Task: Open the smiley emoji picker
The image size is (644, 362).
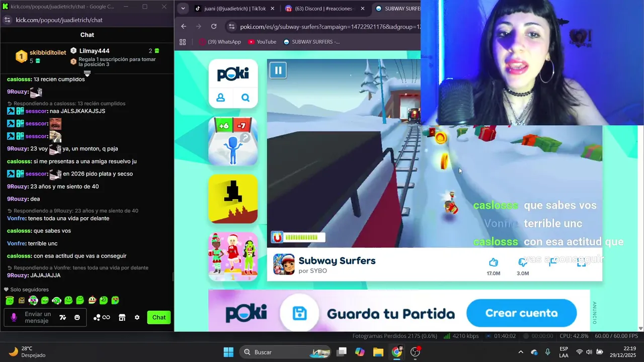Action: (x=77, y=317)
